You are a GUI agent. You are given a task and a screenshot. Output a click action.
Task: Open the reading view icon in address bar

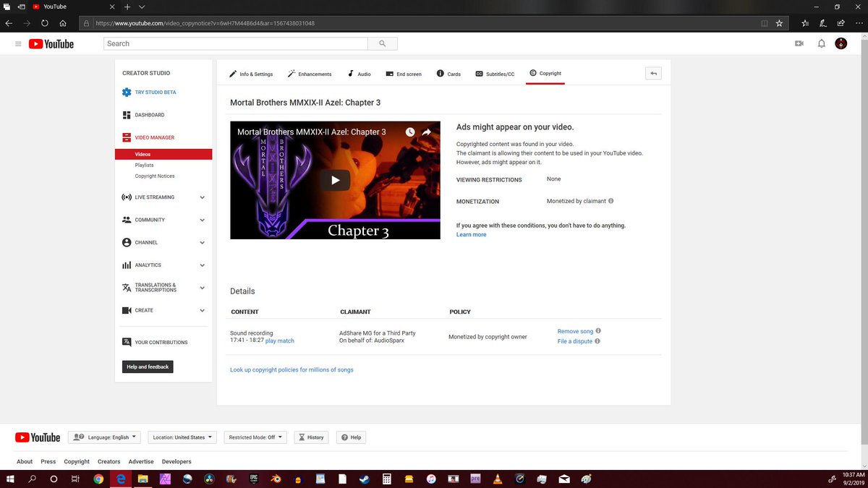764,22
